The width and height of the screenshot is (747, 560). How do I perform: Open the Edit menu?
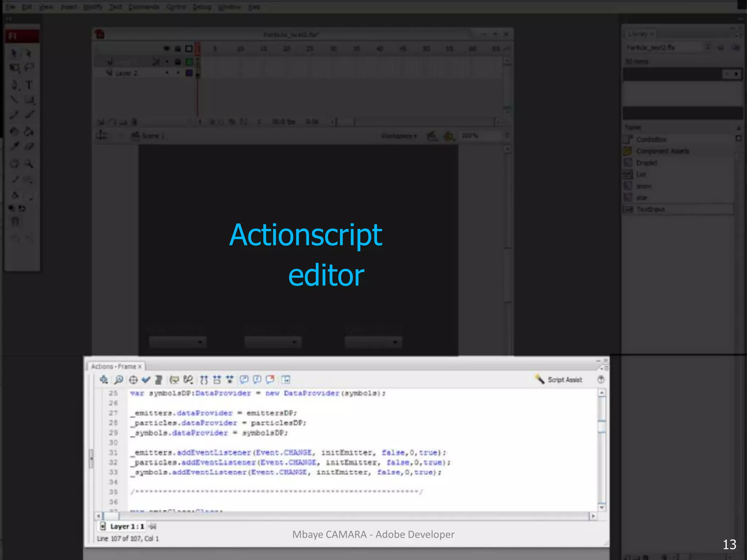(x=27, y=7)
